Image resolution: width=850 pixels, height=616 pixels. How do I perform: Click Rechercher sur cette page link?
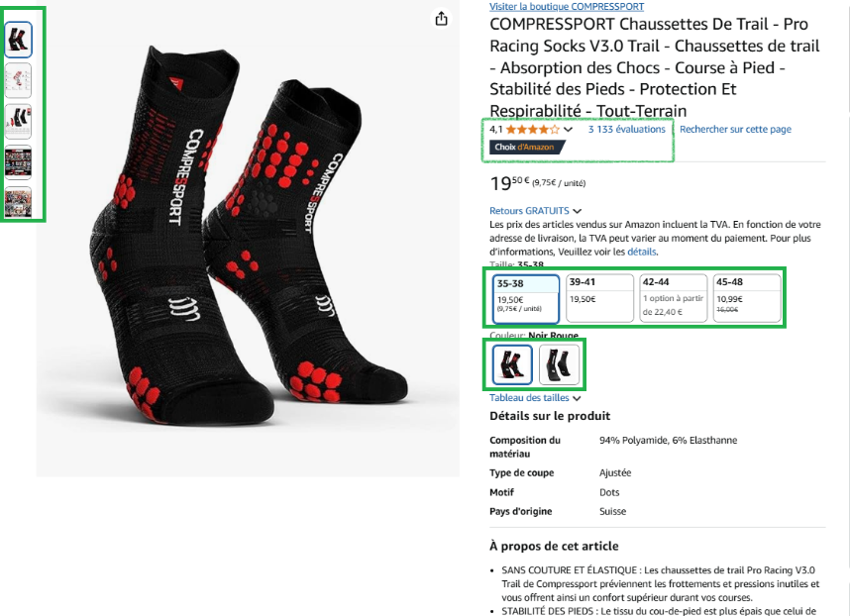click(735, 130)
